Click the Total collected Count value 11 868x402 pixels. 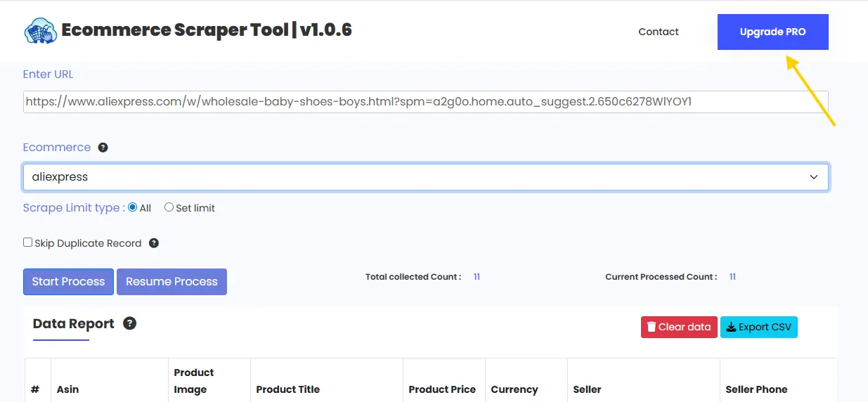[x=477, y=277]
